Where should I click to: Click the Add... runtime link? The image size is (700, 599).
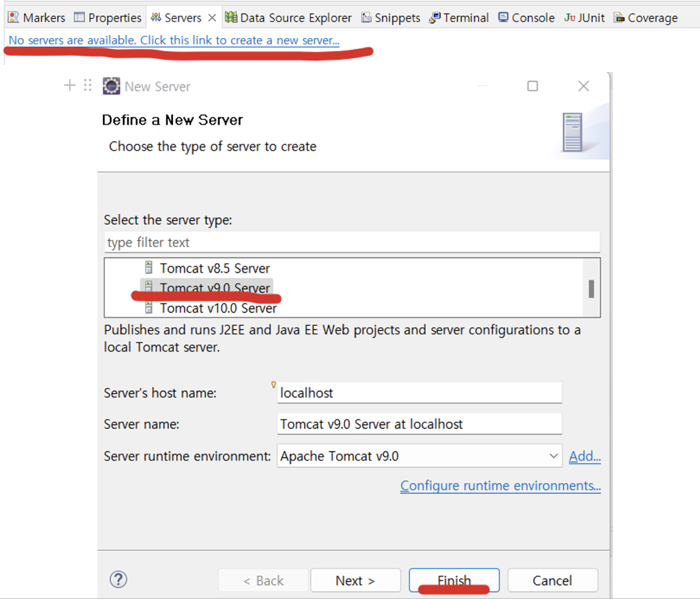584,457
